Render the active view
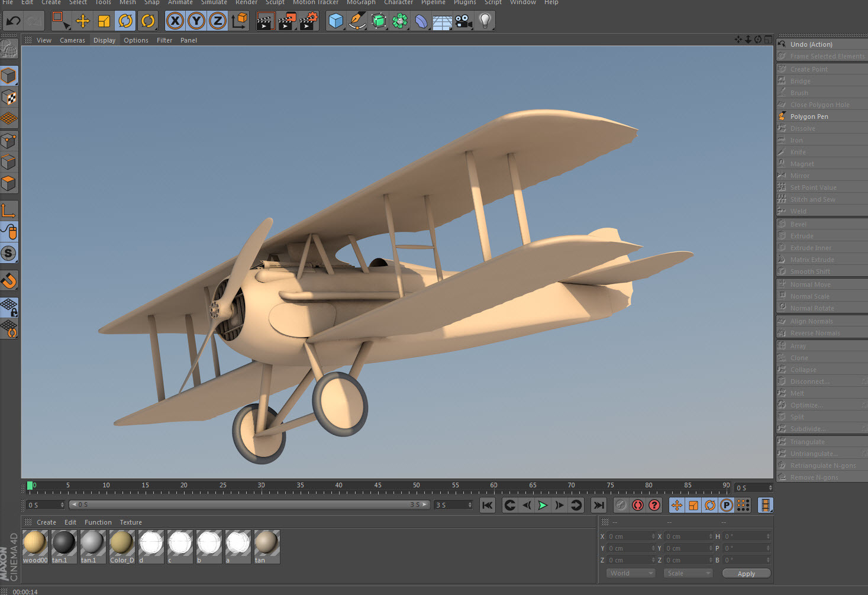 point(265,21)
